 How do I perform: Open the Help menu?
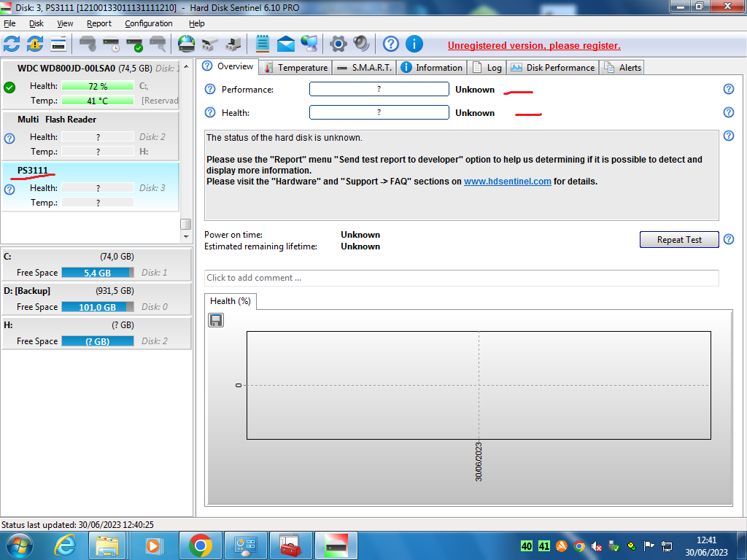196,23
